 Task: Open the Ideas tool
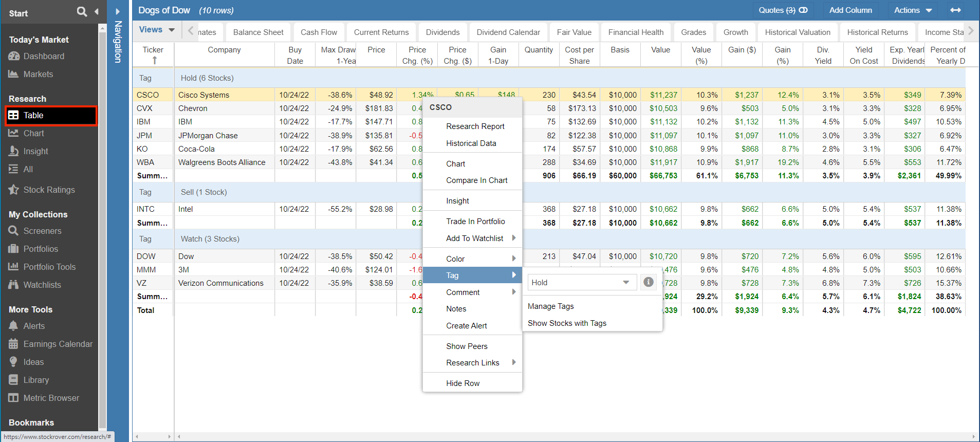click(x=33, y=362)
